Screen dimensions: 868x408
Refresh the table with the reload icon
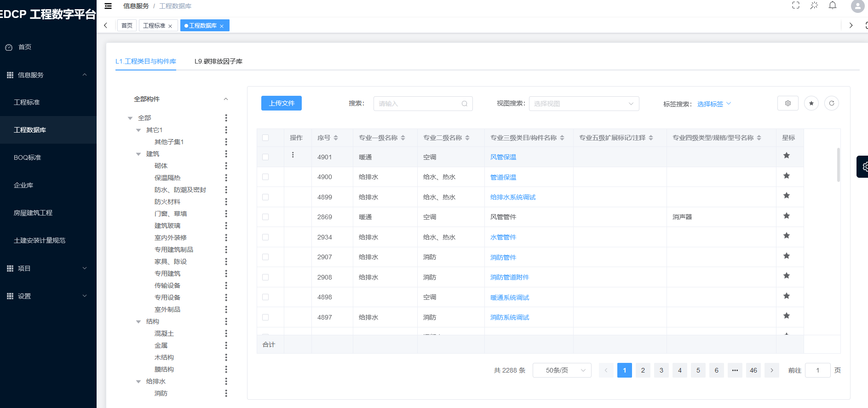pyautogui.click(x=832, y=103)
